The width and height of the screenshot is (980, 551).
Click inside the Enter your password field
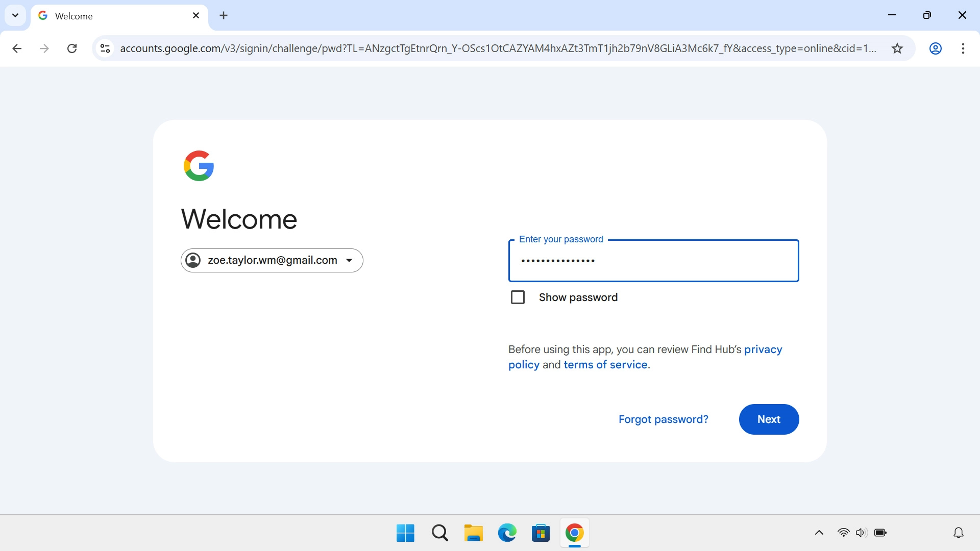653,261
